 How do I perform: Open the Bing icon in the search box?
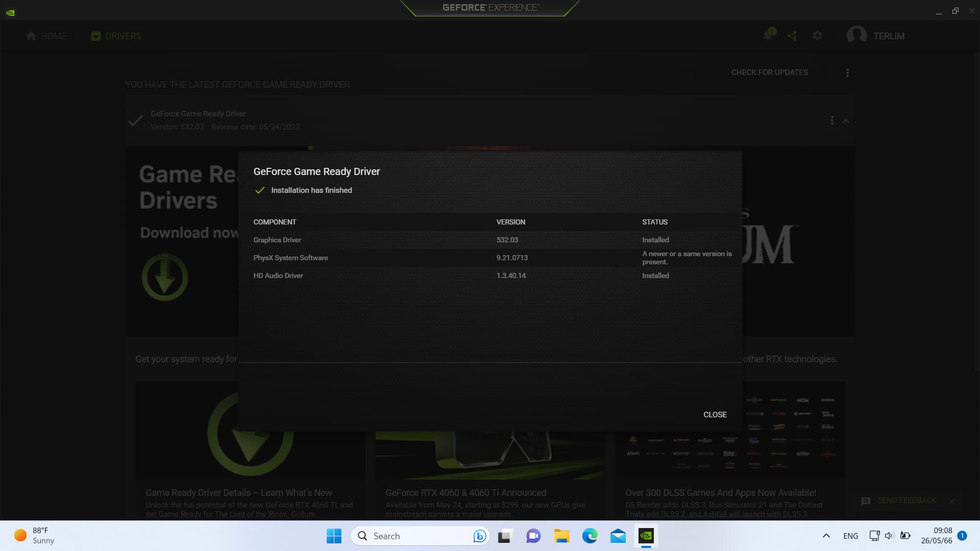(x=479, y=536)
